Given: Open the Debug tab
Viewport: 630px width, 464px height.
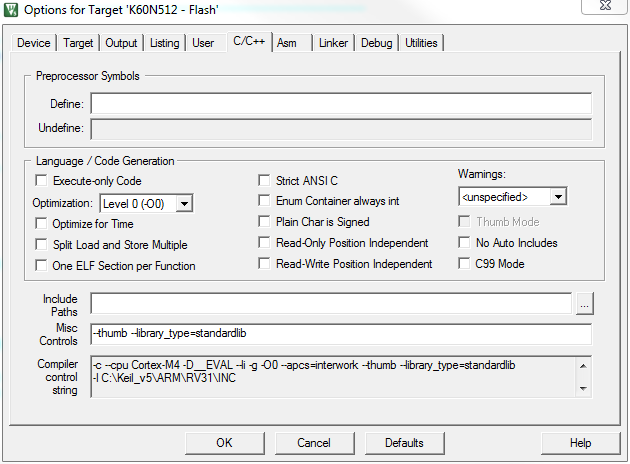Looking at the screenshot, I should [376, 43].
